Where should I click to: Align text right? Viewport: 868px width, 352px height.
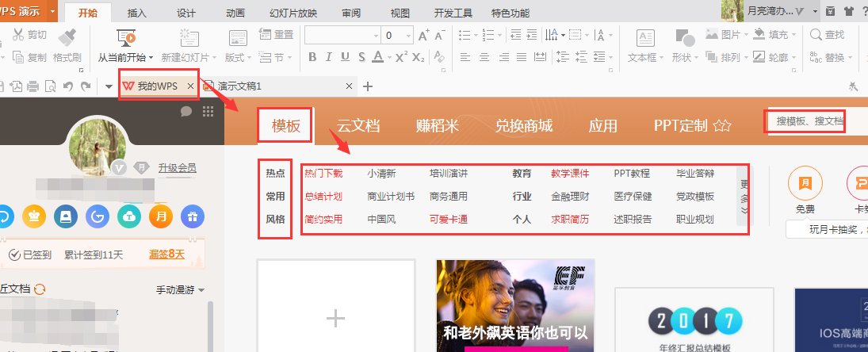(503, 57)
